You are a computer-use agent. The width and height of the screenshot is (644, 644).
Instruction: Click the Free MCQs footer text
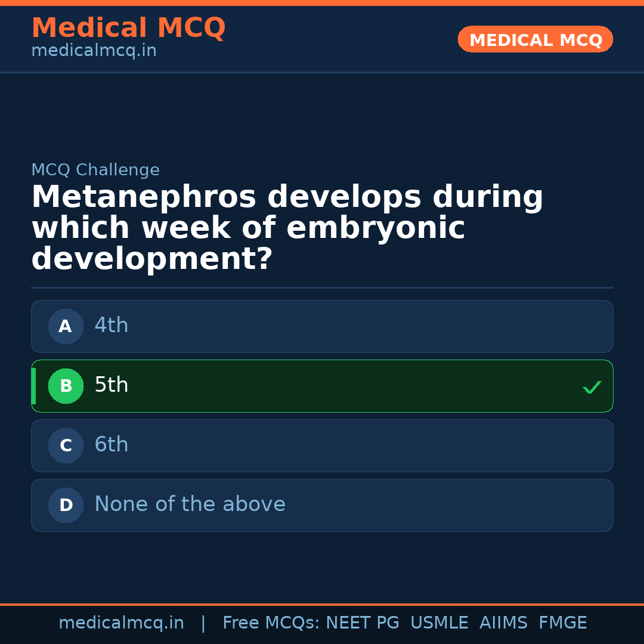click(x=271, y=623)
